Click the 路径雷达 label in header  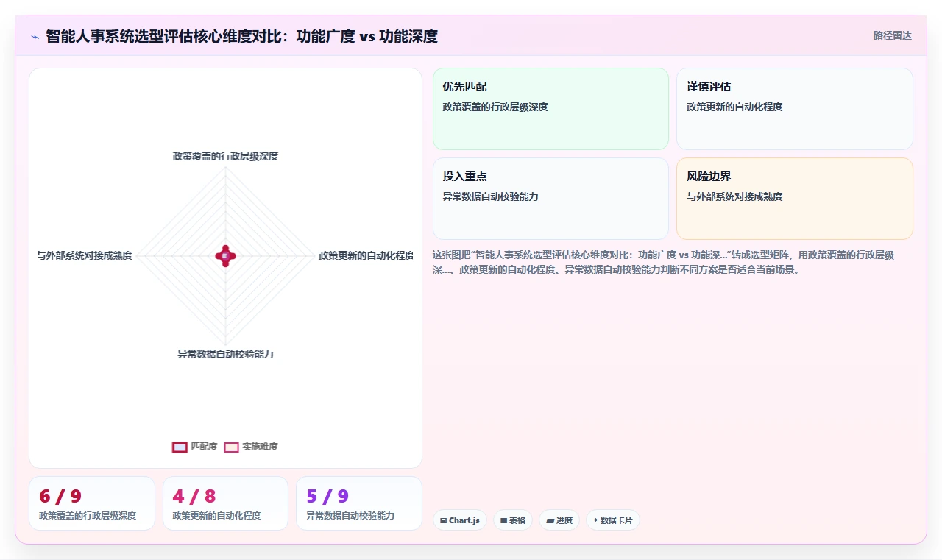click(x=892, y=35)
